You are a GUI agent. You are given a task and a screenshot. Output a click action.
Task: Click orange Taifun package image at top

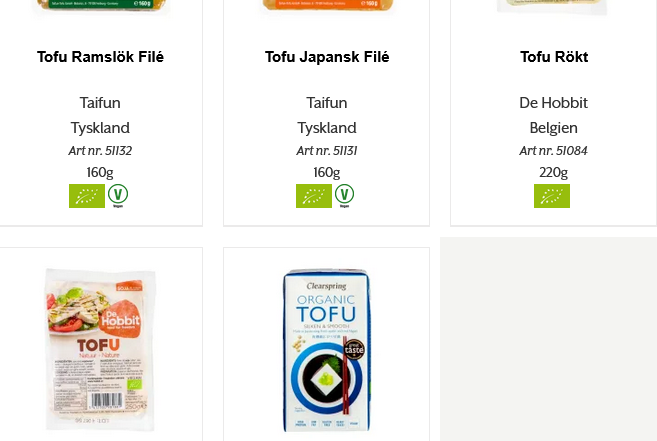pyautogui.click(x=327, y=6)
